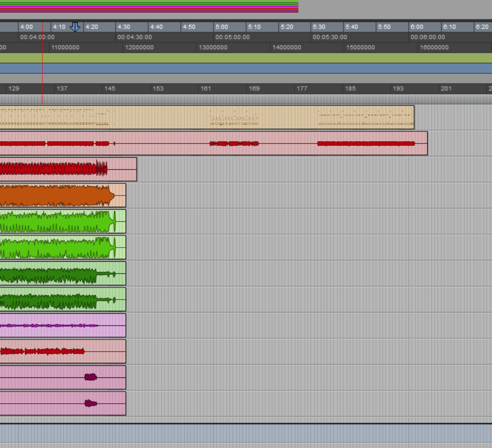The width and height of the screenshot is (492, 448).
Task: Click the blue arrow marker on the time ruler
Action: click(x=75, y=27)
